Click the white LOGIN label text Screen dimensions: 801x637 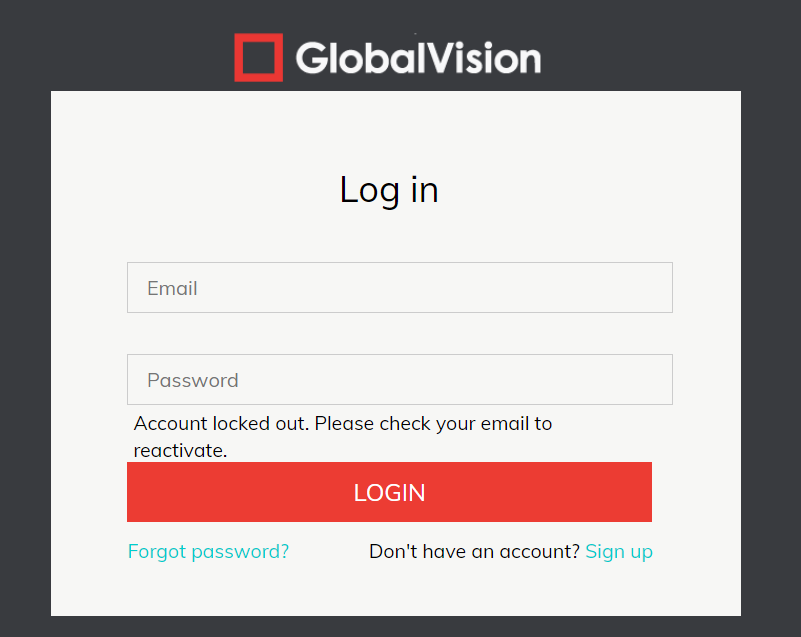pyautogui.click(x=389, y=492)
